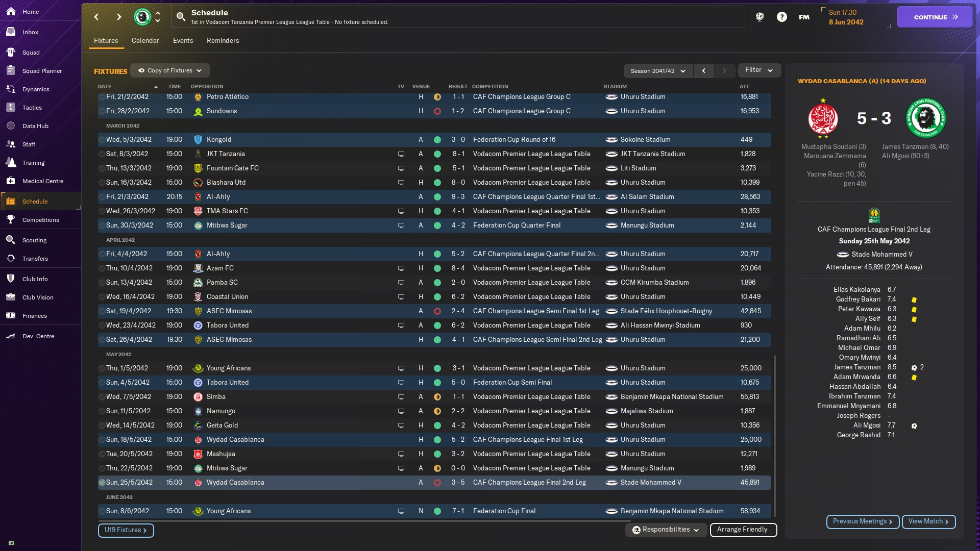Viewport: 980px width, 551px height.
Task: Switch to the Calendar tab
Action: 145,40
